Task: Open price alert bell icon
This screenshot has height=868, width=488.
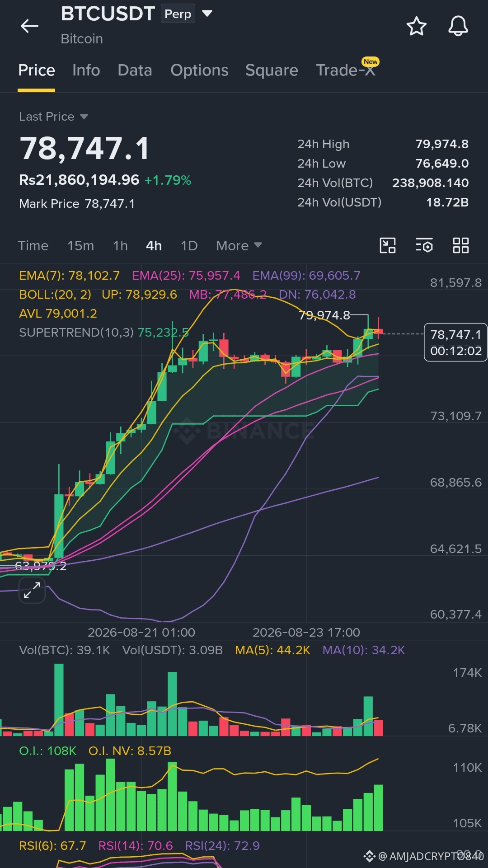Action: click(458, 26)
